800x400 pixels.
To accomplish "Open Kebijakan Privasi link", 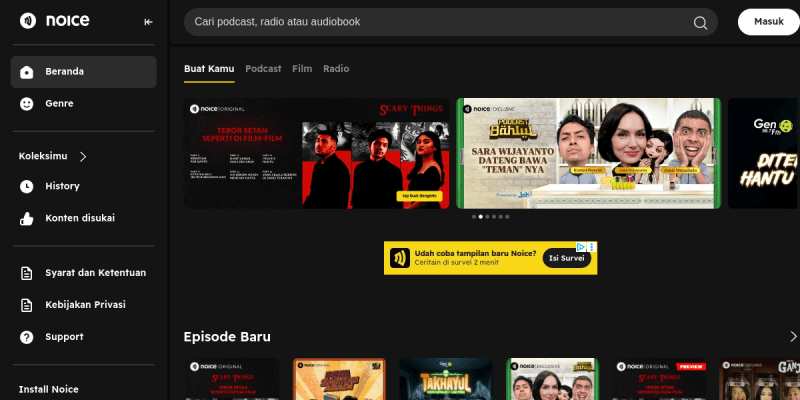I will pyautogui.click(x=85, y=305).
